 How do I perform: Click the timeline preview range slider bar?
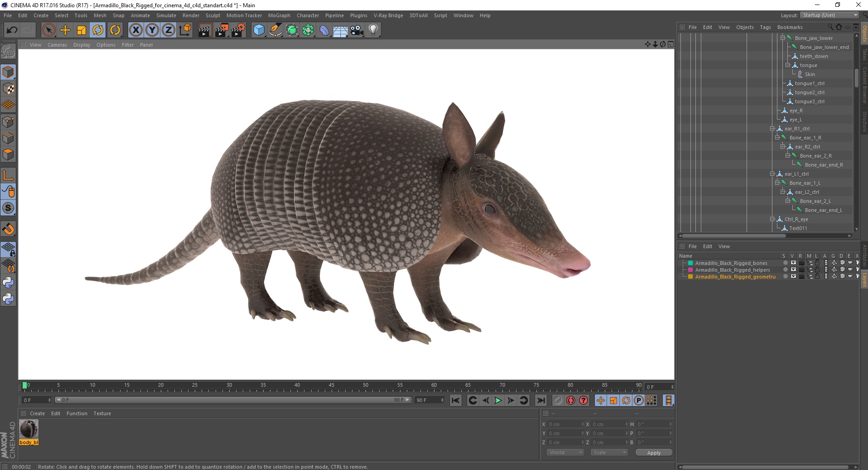tap(233, 400)
